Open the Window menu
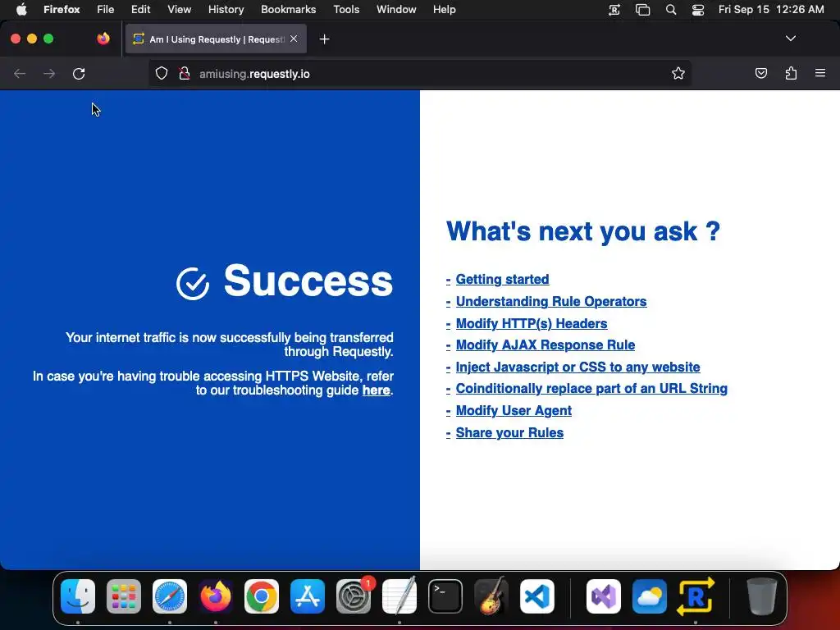The image size is (840, 630). click(x=396, y=10)
